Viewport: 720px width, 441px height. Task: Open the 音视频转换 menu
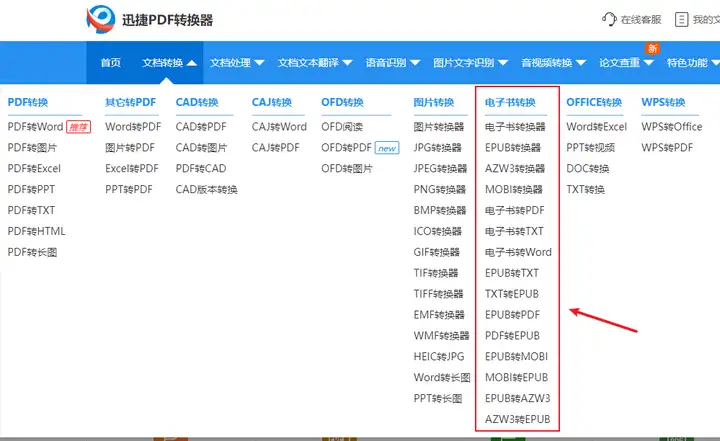[x=547, y=62]
